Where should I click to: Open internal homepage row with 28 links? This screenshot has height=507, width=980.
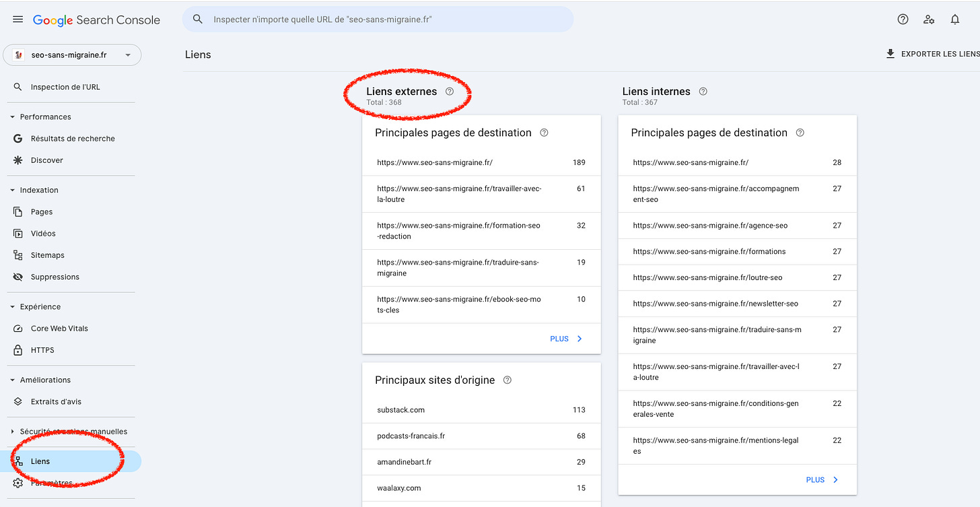[738, 162]
